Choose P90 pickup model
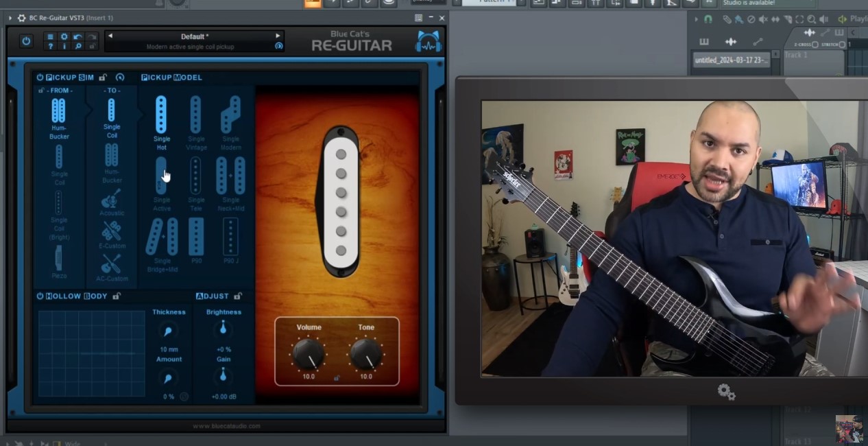 (196, 241)
